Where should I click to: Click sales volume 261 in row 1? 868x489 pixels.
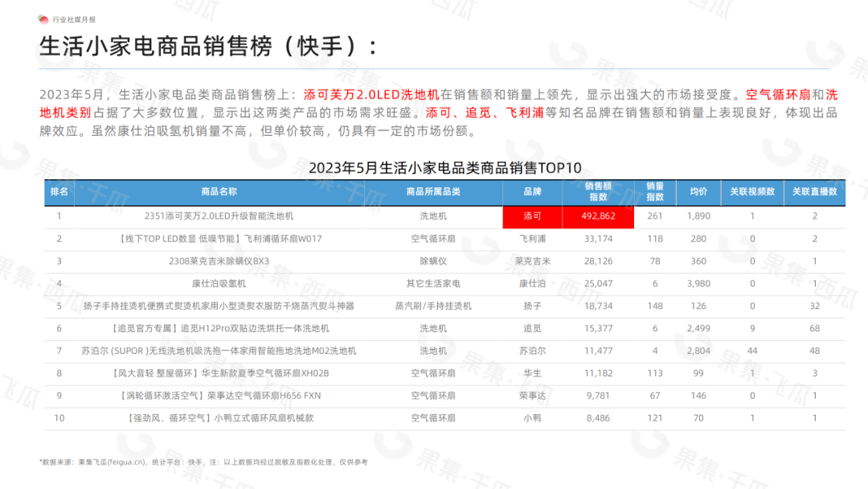pyautogui.click(x=655, y=216)
